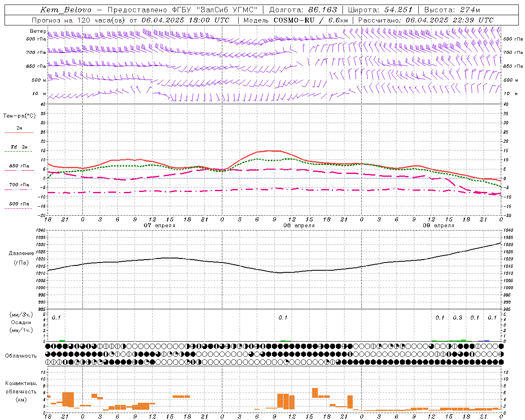525x420 pixels.
Task: Click the Ветер panel label
Action: (x=38, y=31)
